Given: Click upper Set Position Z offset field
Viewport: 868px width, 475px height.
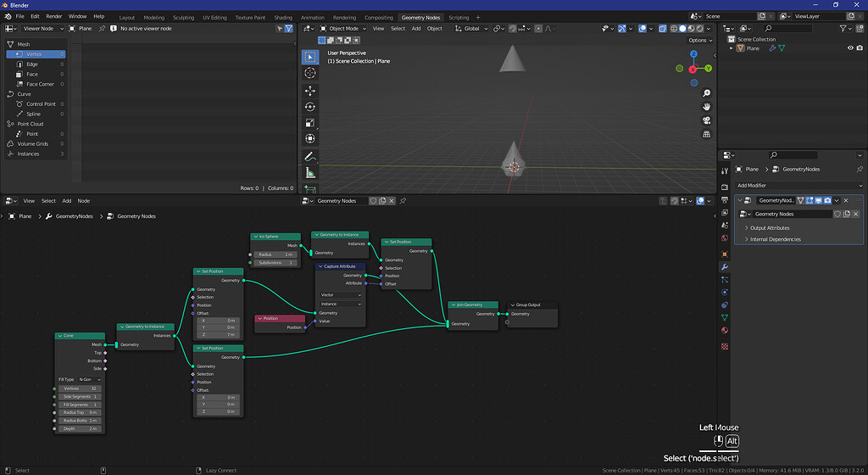Looking at the screenshot, I should 218,334.
